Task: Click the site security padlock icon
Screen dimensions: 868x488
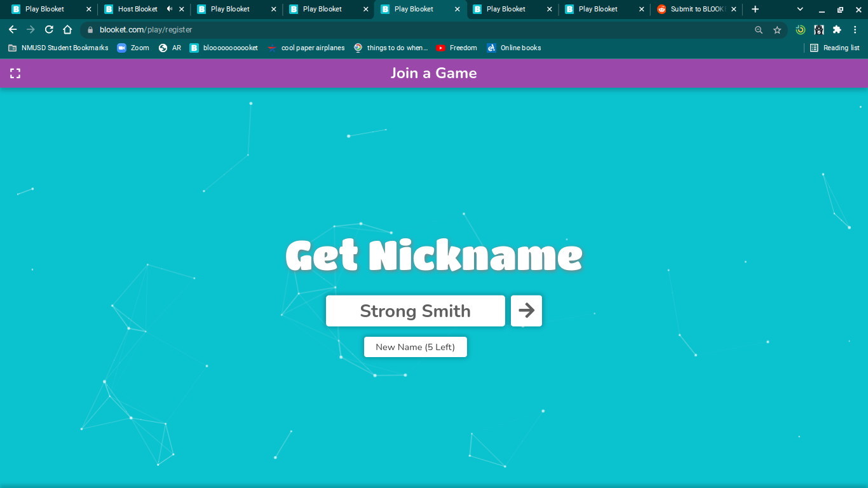Action: 90,29
